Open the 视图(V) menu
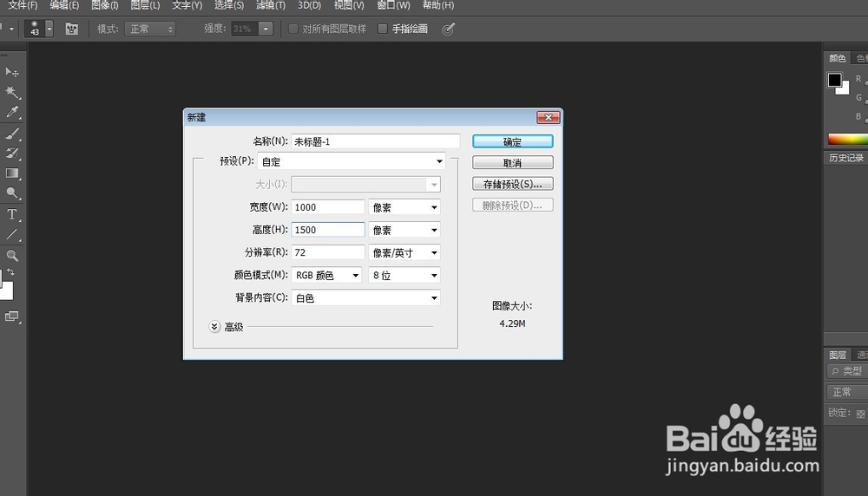Screen dimensions: 868x496 click(x=349, y=5)
